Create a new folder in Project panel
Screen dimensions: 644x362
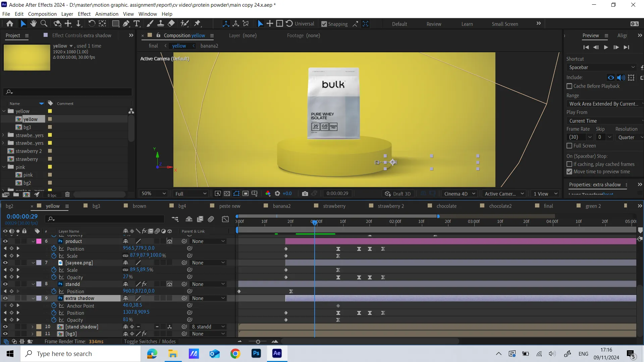click(x=16, y=194)
